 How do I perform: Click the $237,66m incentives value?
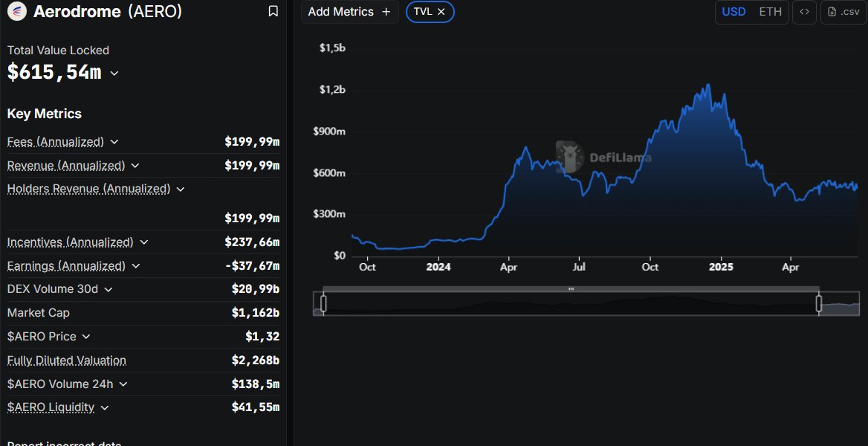coord(252,242)
